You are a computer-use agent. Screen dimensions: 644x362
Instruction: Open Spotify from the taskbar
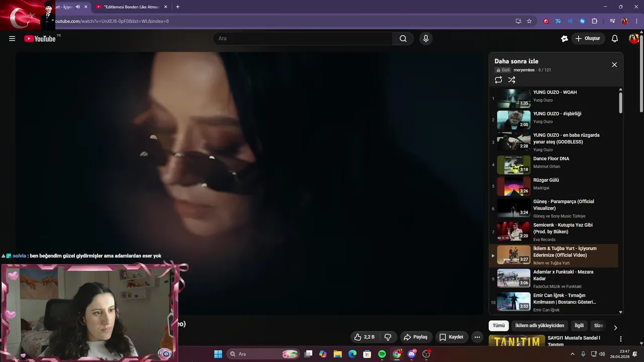click(x=382, y=354)
